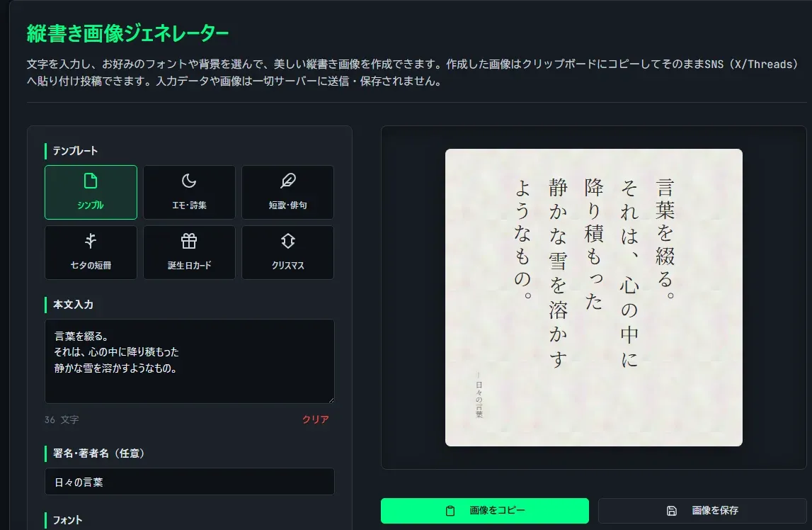
Task: Choose the 誕生日カード gift template
Action: (x=189, y=252)
